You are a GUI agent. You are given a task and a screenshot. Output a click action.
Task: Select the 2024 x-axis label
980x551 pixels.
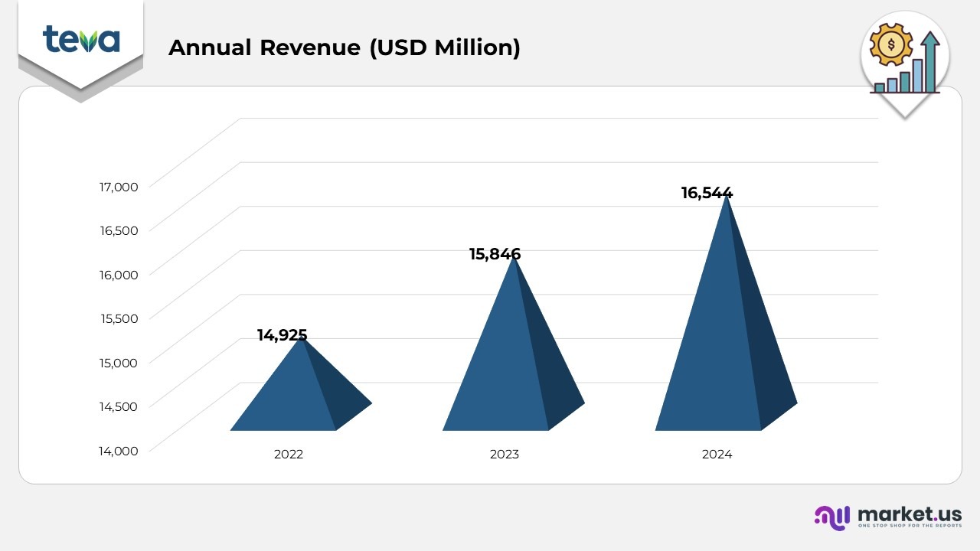coord(717,455)
